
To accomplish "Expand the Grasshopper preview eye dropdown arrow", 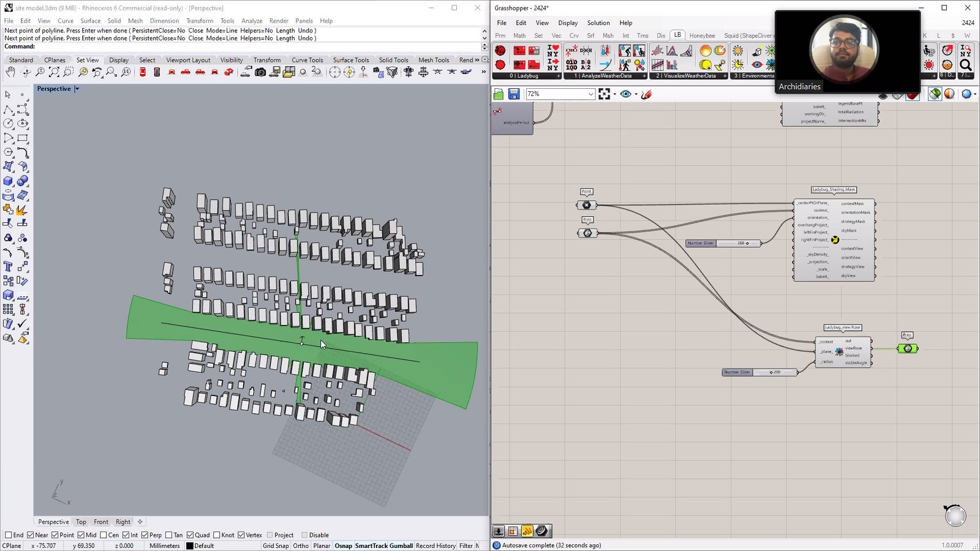I will pos(636,94).
